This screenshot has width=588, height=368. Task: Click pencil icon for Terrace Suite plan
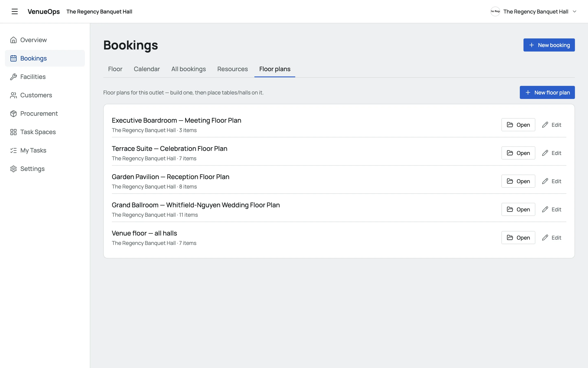click(x=545, y=153)
